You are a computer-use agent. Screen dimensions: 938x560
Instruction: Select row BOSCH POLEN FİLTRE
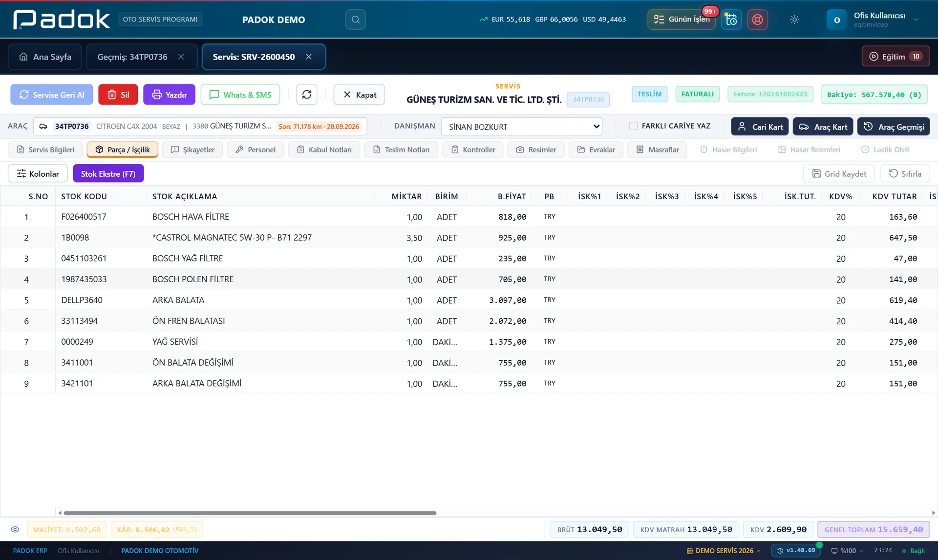click(x=469, y=279)
